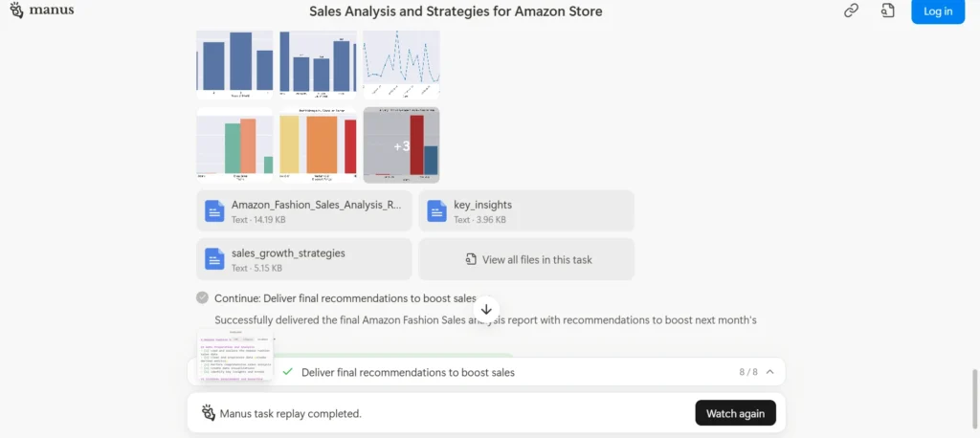
Task: Click the Watch again button
Action: 736,413
